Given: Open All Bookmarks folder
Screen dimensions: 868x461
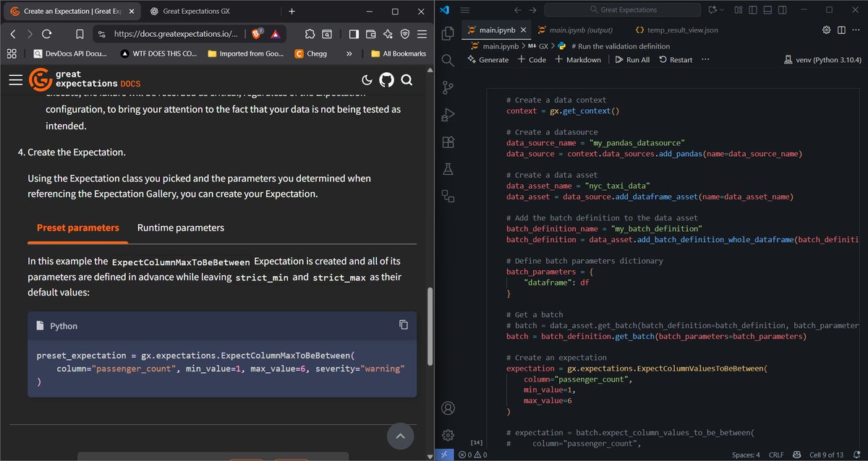Looking at the screenshot, I should [398, 53].
